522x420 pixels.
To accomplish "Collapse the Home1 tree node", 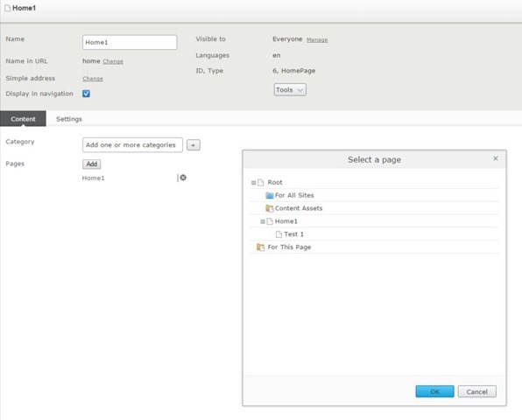I will coord(263,221).
